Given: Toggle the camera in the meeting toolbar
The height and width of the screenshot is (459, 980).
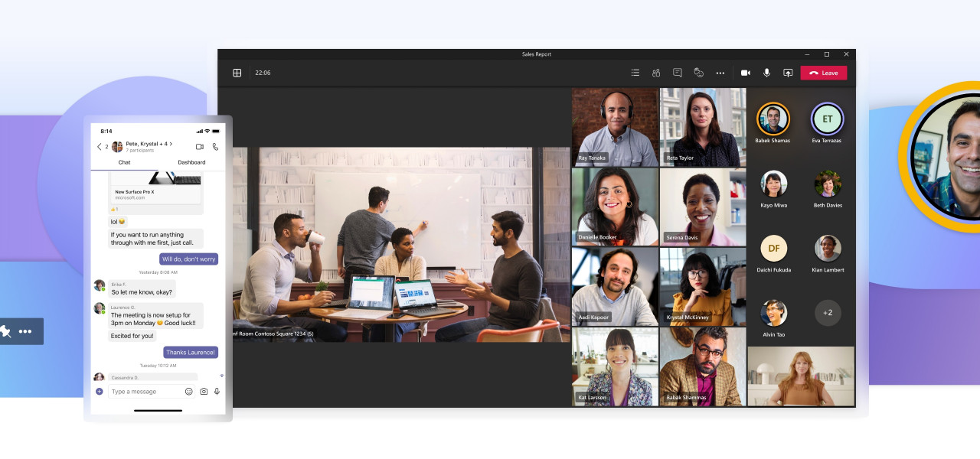Looking at the screenshot, I should coord(746,73).
